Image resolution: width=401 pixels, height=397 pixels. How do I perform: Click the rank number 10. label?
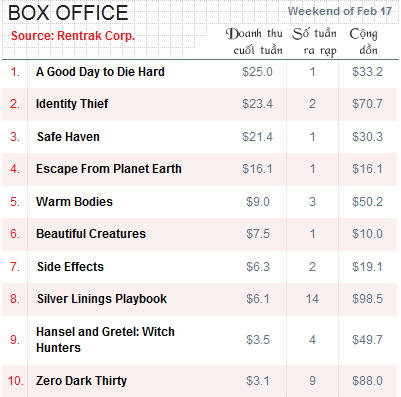(15, 381)
